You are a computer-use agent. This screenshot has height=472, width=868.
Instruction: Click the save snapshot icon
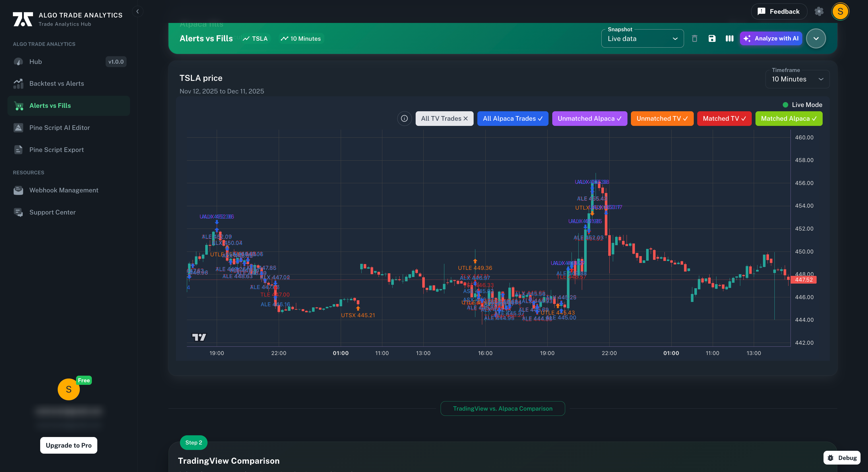click(712, 38)
